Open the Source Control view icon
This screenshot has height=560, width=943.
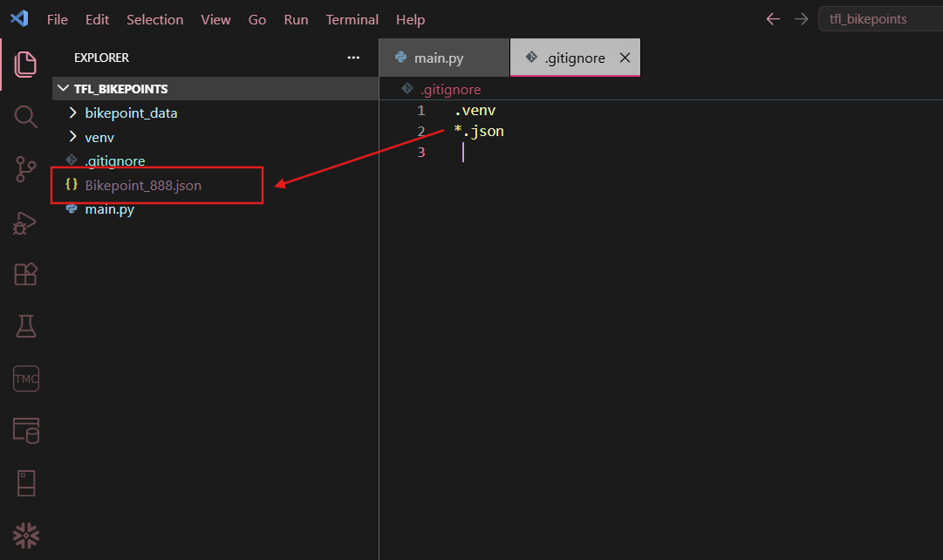pos(25,169)
